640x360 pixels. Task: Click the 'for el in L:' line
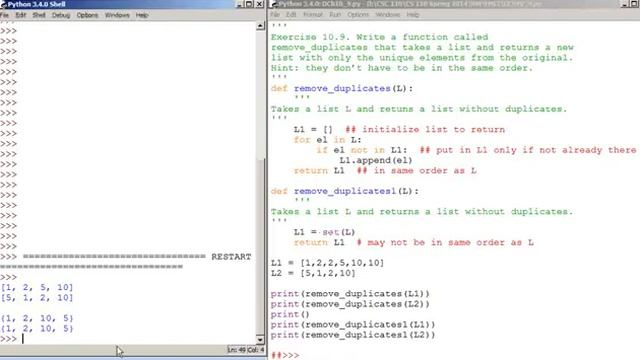[x=327, y=140]
